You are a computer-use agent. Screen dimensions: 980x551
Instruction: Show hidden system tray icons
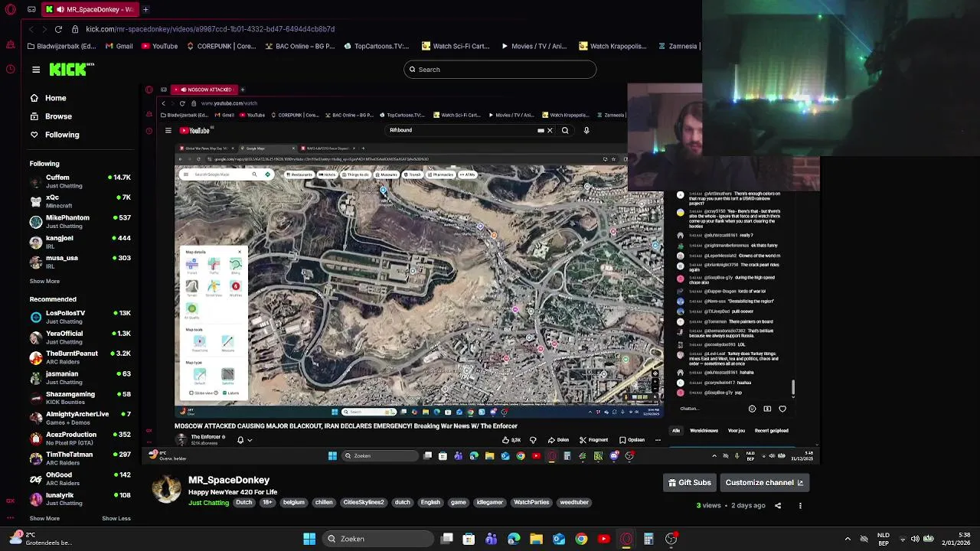tap(848, 539)
